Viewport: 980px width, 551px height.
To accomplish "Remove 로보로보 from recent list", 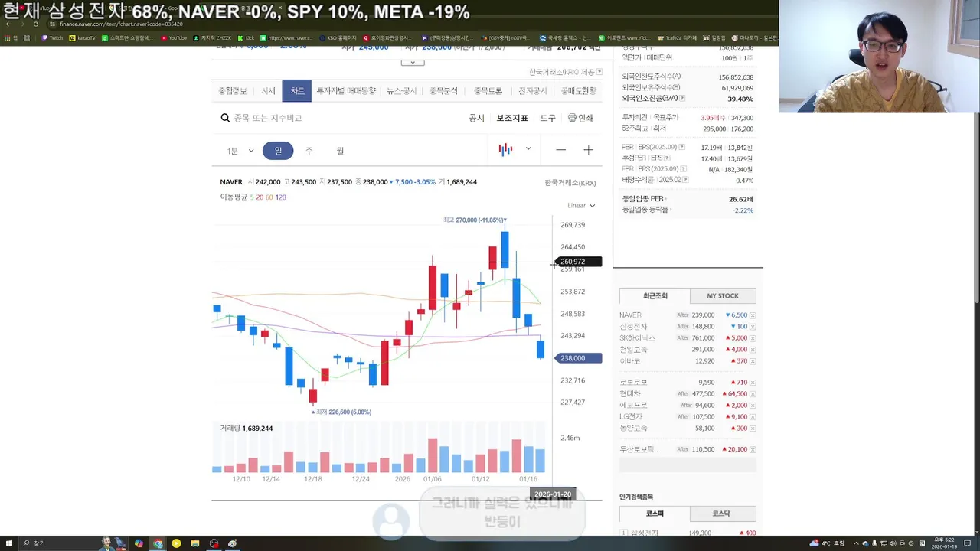I will (753, 383).
